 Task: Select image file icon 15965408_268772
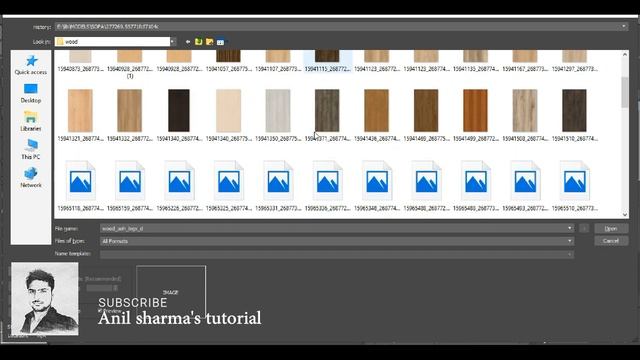tap(426, 180)
